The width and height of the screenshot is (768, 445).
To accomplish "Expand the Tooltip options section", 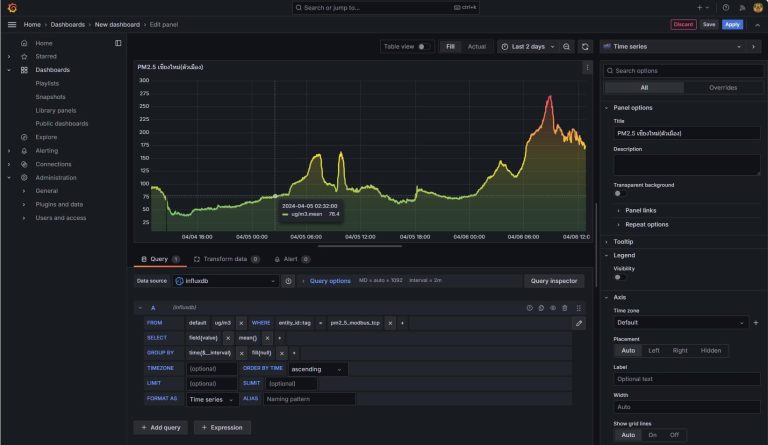I will 623,241.
